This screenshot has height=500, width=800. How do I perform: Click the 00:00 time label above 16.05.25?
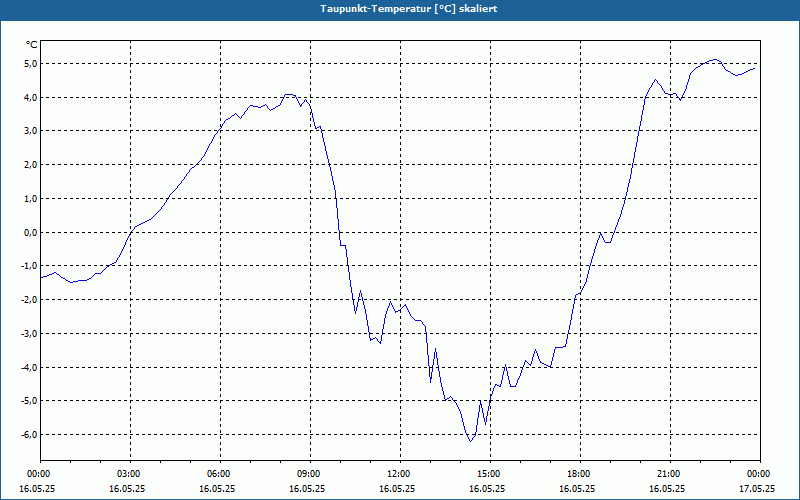point(38,474)
